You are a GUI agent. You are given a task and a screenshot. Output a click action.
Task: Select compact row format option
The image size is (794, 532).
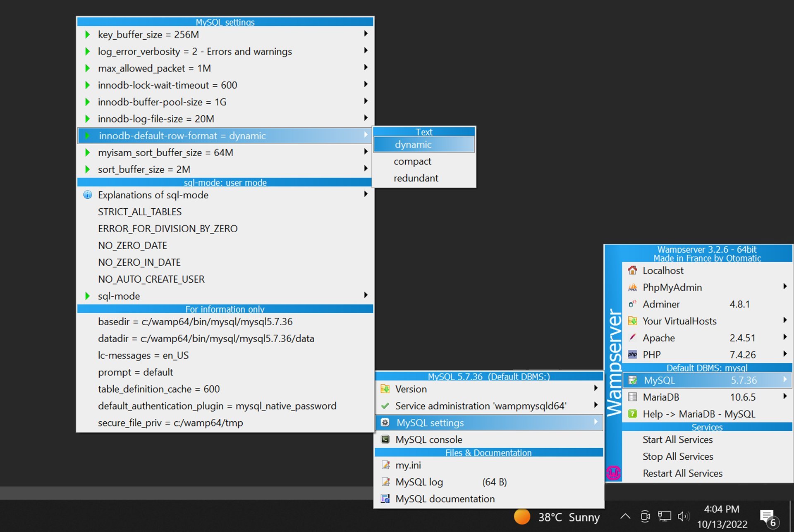[412, 162]
